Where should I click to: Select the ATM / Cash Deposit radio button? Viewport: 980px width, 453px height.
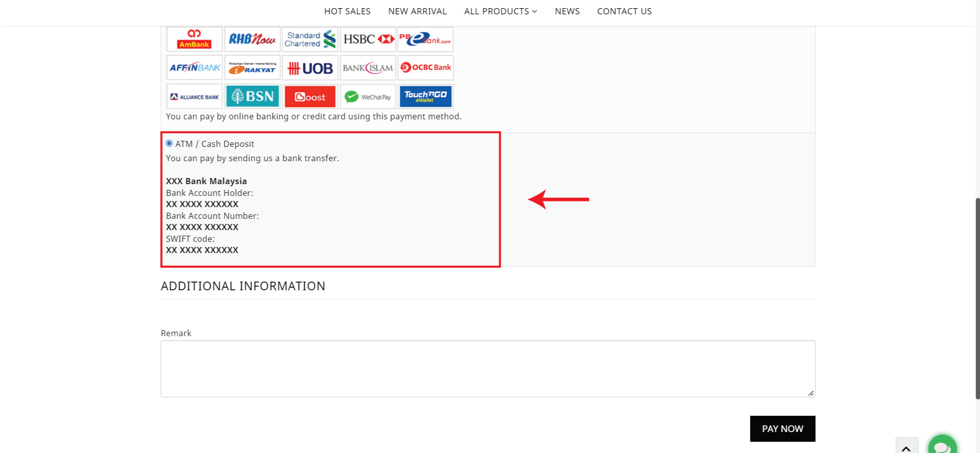(x=169, y=143)
